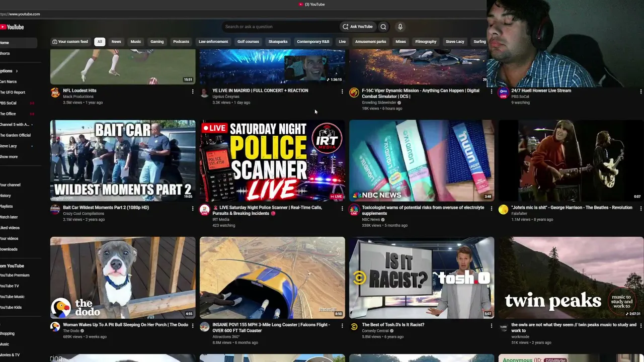644x362 pixels.
Task: Open the more-actions menu for Best of Tosh.0 video
Action: coord(492,326)
